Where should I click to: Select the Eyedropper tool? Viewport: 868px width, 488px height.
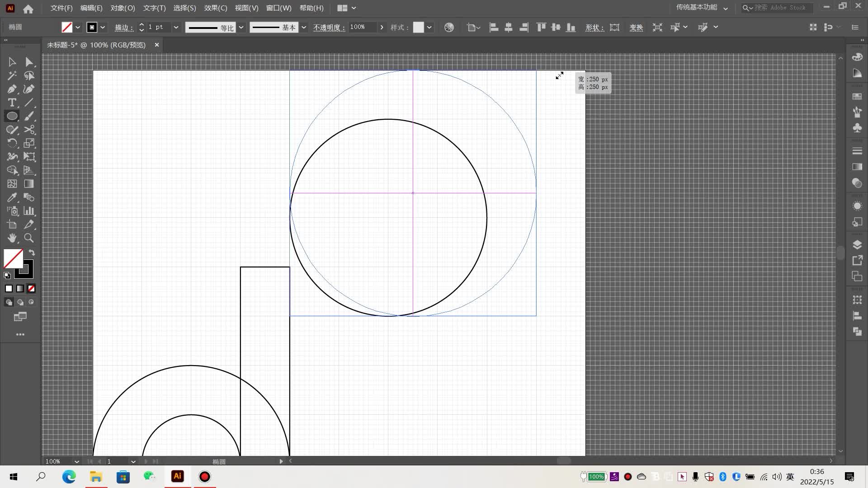click(12, 197)
